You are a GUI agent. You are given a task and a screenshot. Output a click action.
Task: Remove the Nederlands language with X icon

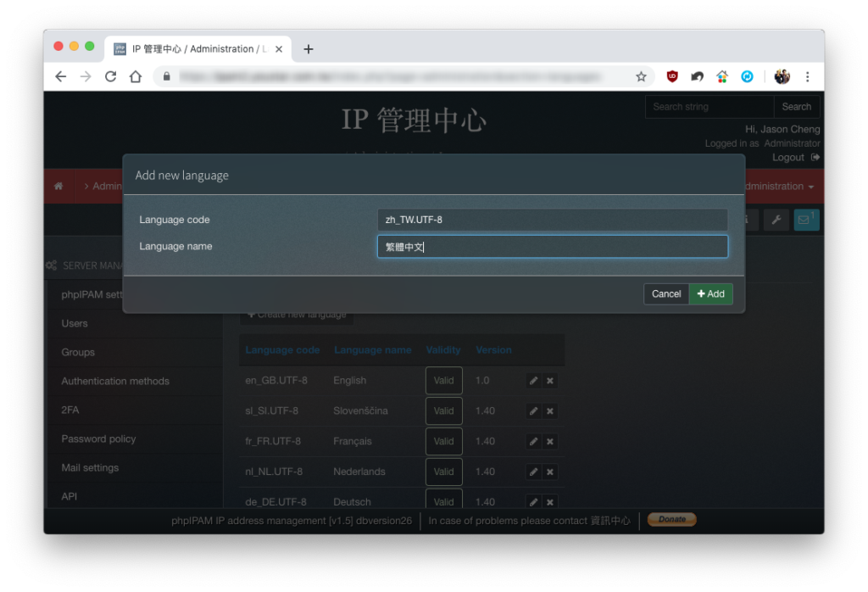point(549,472)
